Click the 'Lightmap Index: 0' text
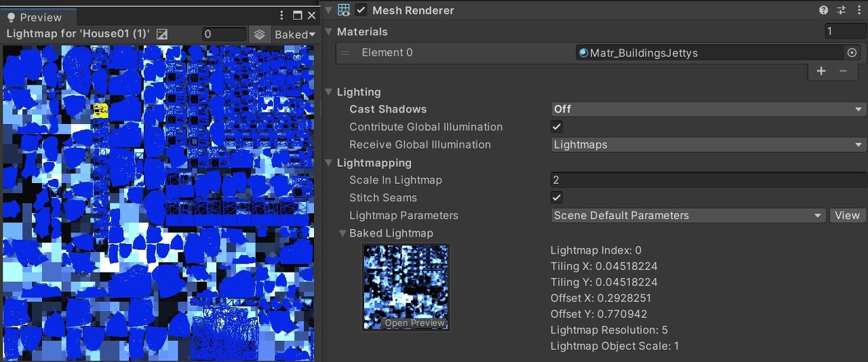Screen dimensions: 868x362 tap(596, 250)
